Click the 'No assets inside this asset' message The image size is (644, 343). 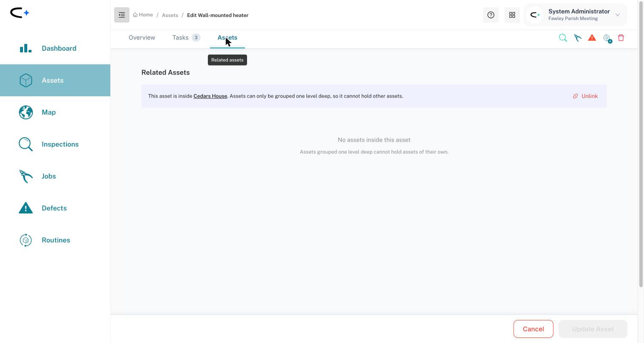tap(374, 140)
